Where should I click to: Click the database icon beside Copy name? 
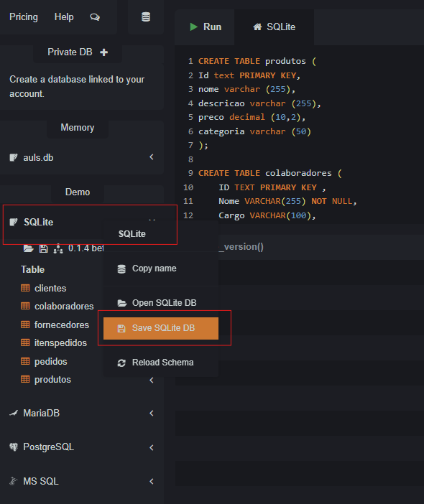(121, 269)
